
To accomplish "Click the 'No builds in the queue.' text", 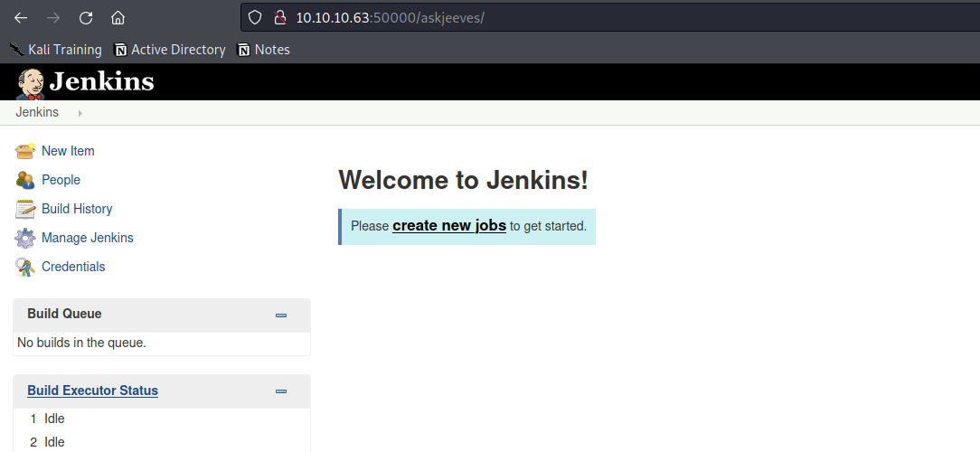I will (x=82, y=343).
